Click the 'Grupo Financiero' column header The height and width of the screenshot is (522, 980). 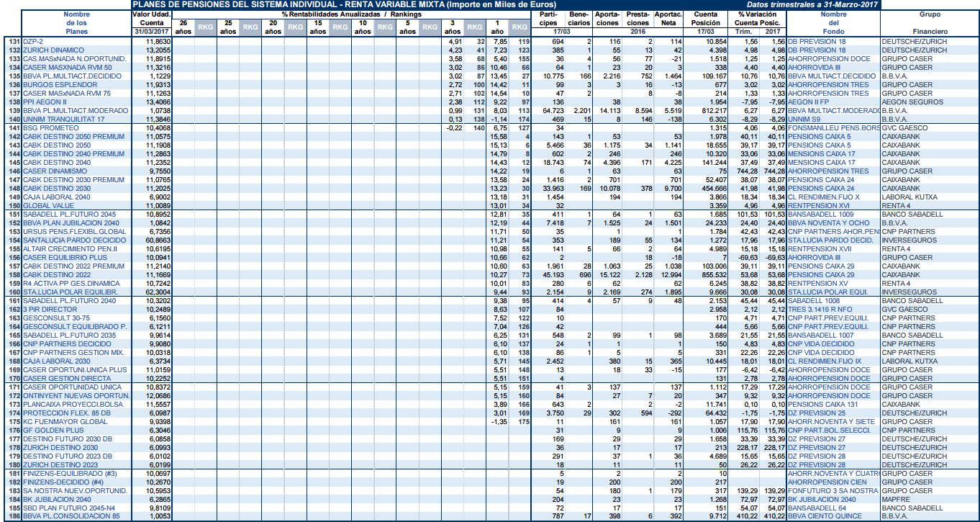click(x=930, y=23)
